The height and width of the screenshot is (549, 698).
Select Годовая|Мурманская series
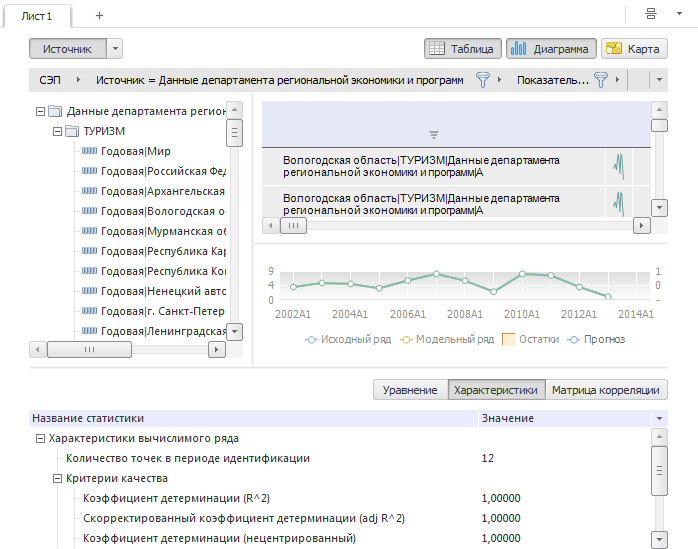(163, 232)
